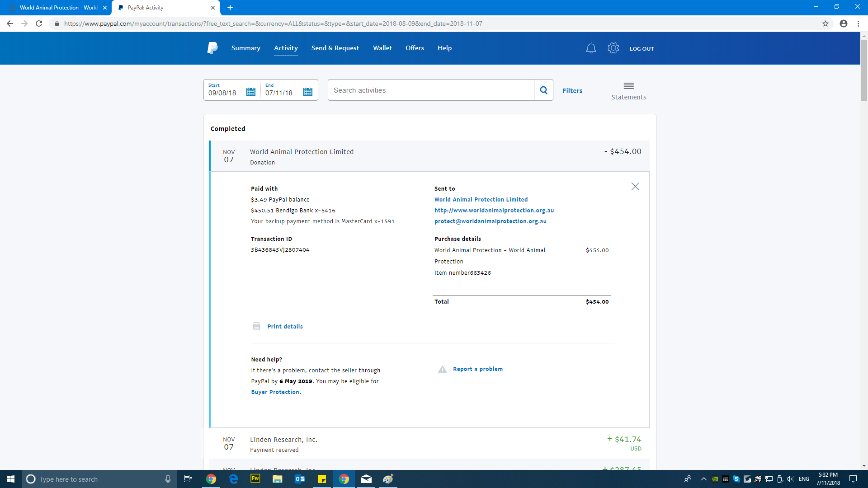The height and width of the screenshot is (488, 868).
Task: Click the protect@worldanimalprotection.org.au email link
Action: coord(491,221)
